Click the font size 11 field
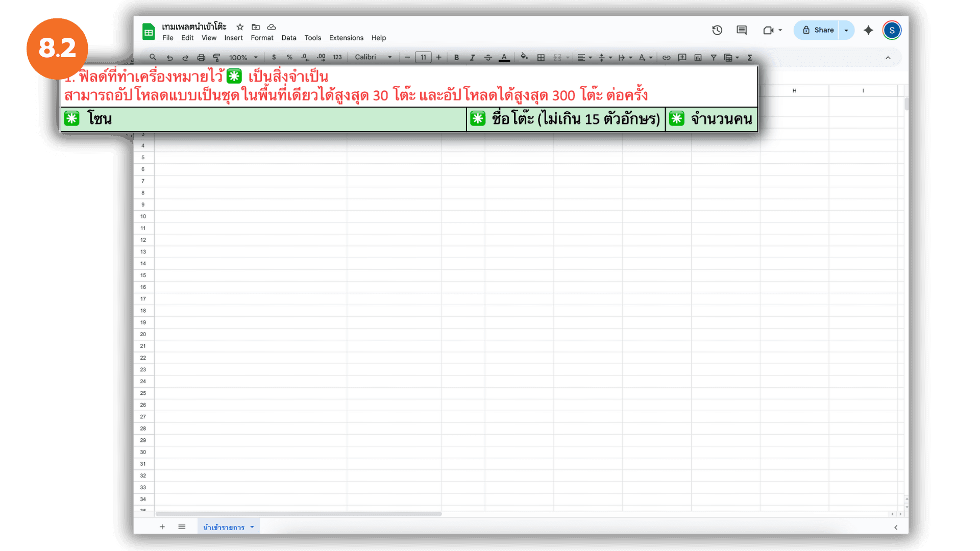 (x=423, y=58)
